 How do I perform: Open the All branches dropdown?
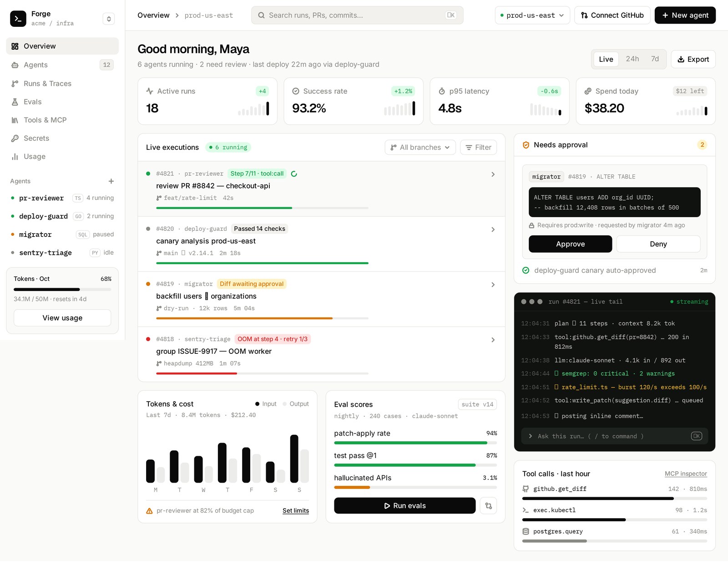(x=420, y=148)
